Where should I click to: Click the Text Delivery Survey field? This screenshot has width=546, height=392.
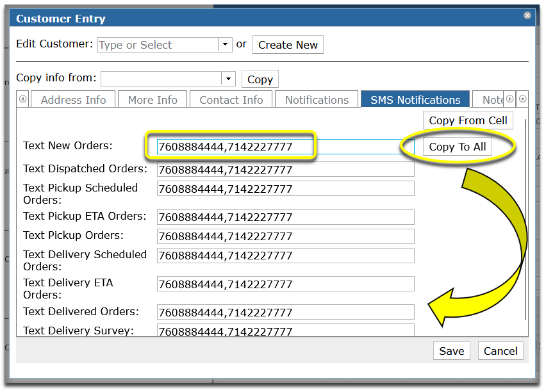pos(285,331)
